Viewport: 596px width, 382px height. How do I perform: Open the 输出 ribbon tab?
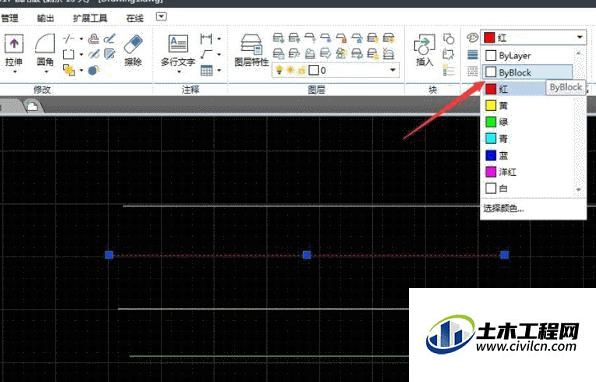tap(45, 18)
